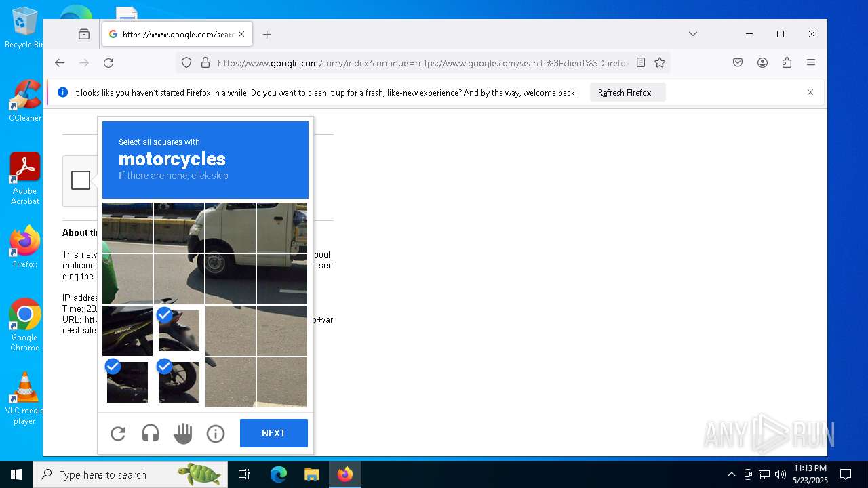Viewport: 868px width, 488px height.
Task: Deselect the checked motorcycle rear wheel tile
Action: (x=179, y=382)
